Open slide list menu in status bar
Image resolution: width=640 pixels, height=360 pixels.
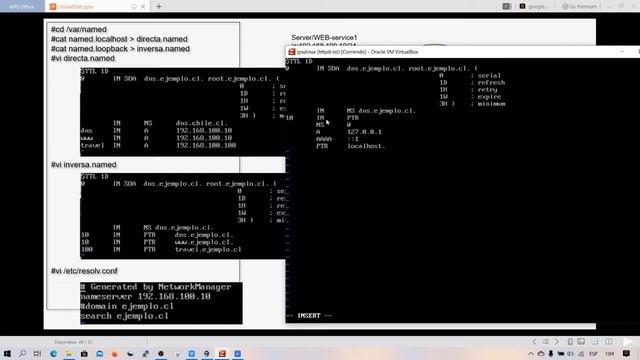(x=546, y=342)
